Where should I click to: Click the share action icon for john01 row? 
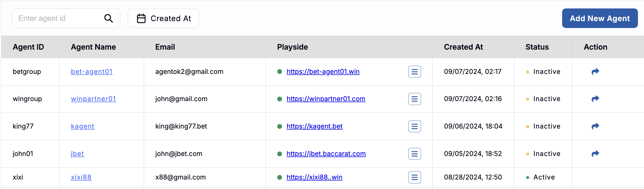coord(595,154)
